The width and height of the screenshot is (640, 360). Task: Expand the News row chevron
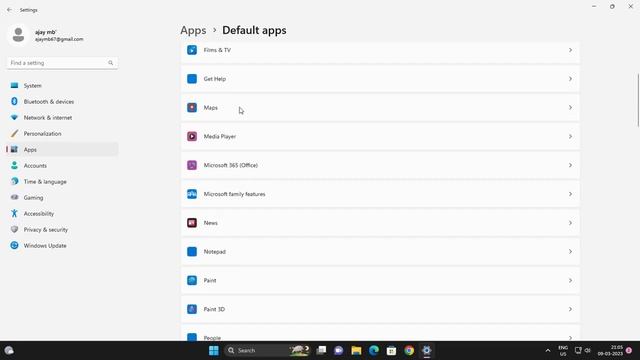(570, 223)
